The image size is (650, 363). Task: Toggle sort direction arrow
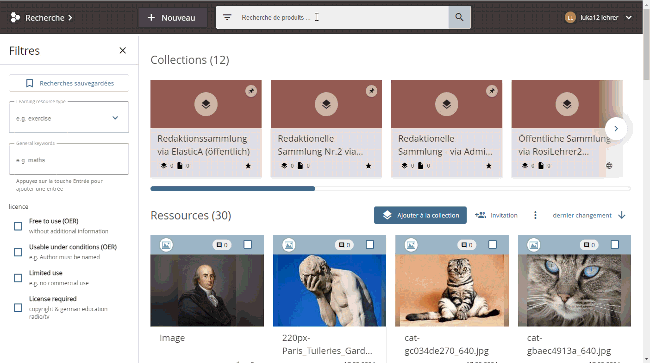click(x=622, y=215)
